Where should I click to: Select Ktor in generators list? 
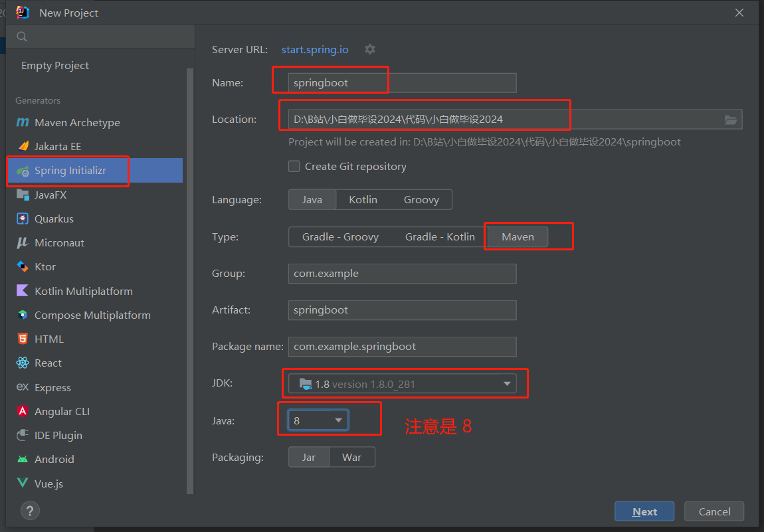[45, 266]
